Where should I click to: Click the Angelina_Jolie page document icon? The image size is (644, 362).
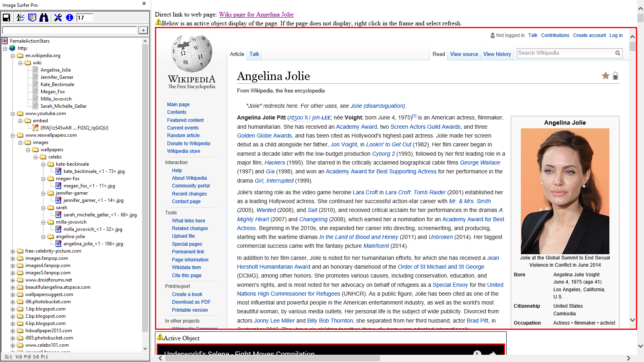[35, 70]
